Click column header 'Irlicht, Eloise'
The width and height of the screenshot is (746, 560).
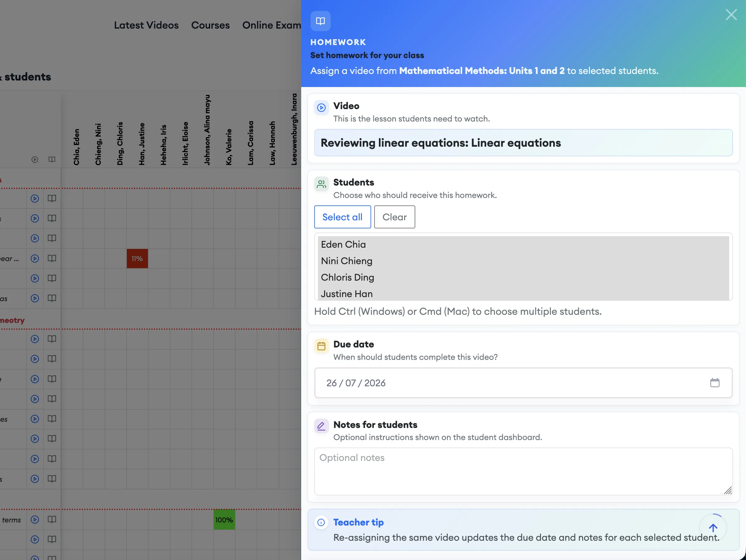(185, 144)
